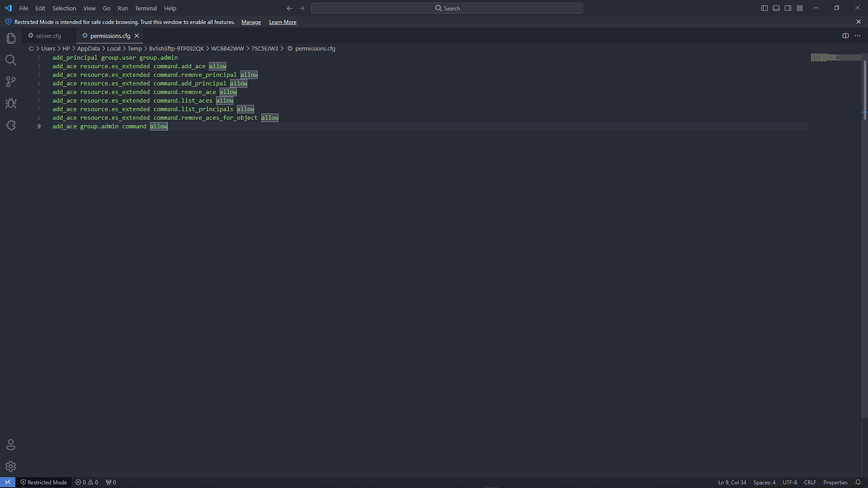Open the Extensions view icon
The height and width of the screenshot is (488, 868).
click(11, 125)
